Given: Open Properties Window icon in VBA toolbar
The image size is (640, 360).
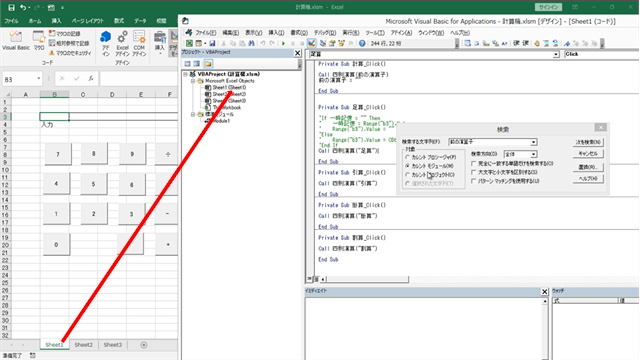Looking at the screenshot, I should 332,43.
